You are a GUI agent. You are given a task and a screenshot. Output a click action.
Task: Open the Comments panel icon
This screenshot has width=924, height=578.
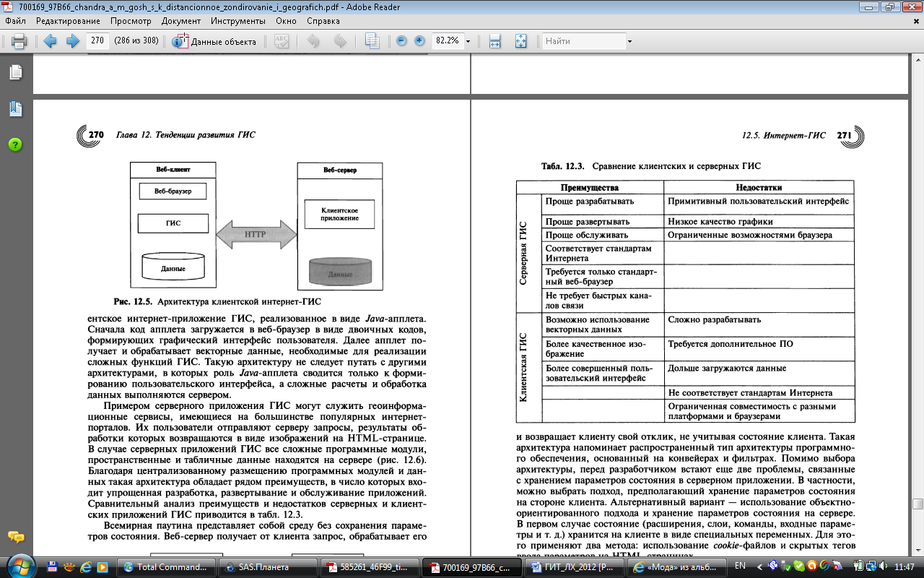16,537
